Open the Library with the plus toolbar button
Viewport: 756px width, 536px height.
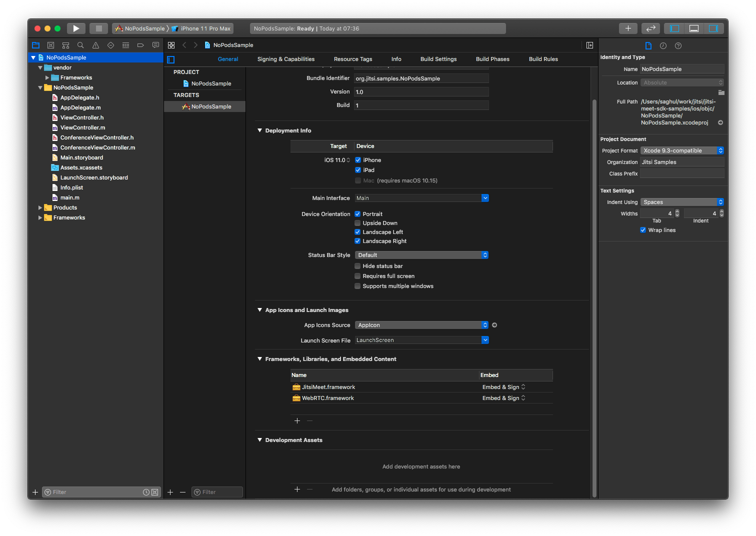[628, 28]
